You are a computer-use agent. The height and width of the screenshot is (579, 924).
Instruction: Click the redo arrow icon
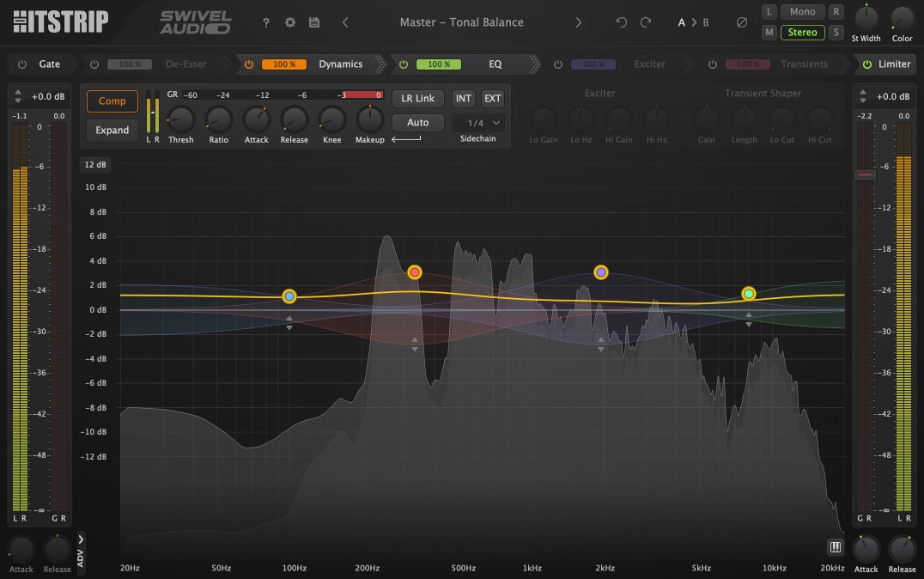tap(647, 22)
